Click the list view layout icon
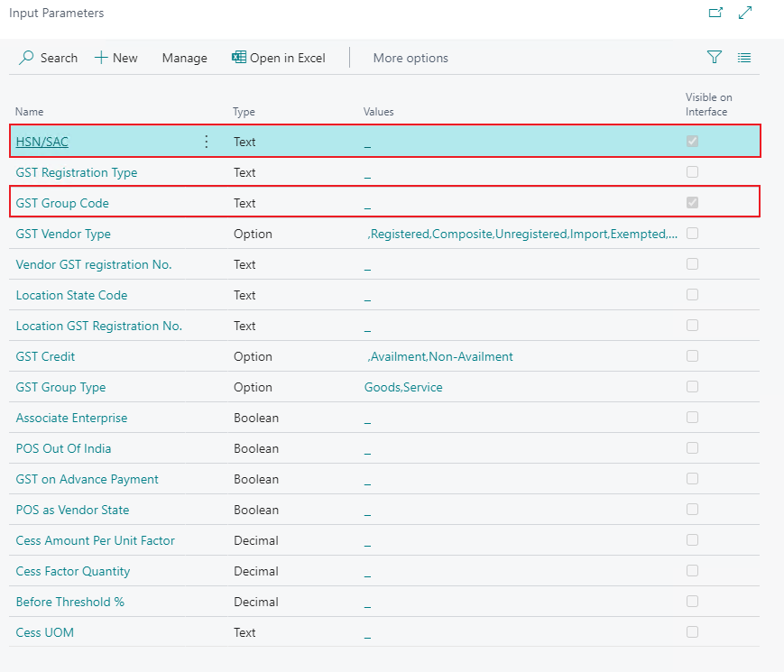 (x=744, y=58)
